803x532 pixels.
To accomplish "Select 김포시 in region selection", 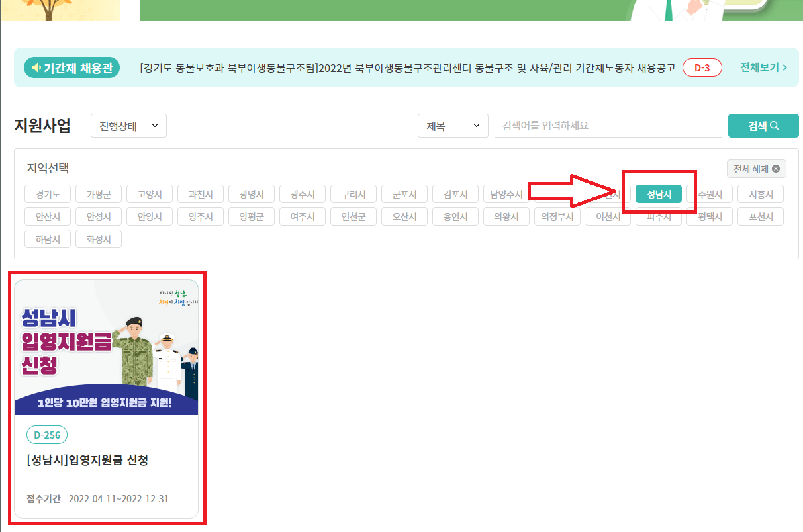I will pos(455,194).
